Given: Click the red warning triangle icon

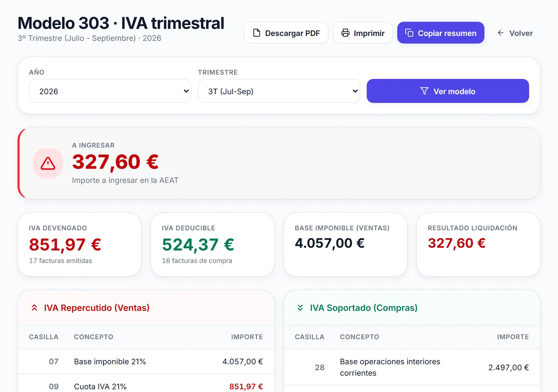Looking at the screenshot, I should 48,163.
